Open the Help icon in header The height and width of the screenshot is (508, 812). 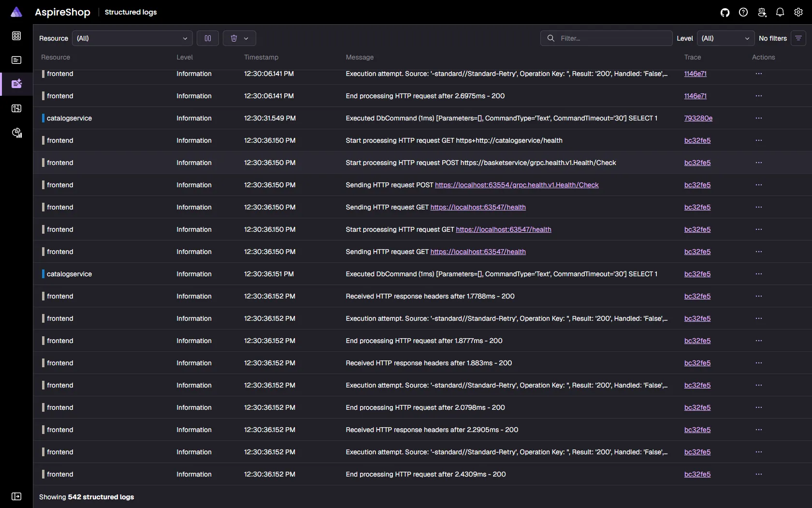(x=743, y=13)
